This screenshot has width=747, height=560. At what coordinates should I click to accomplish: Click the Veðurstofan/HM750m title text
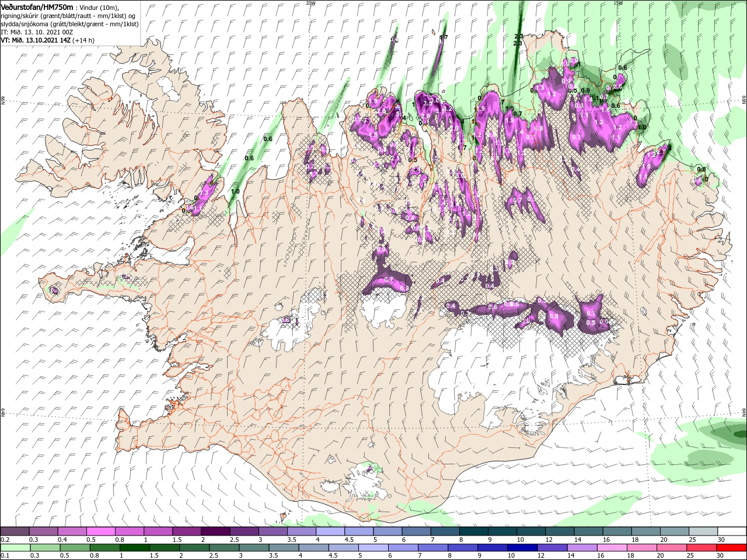click(x=37, y=7)
